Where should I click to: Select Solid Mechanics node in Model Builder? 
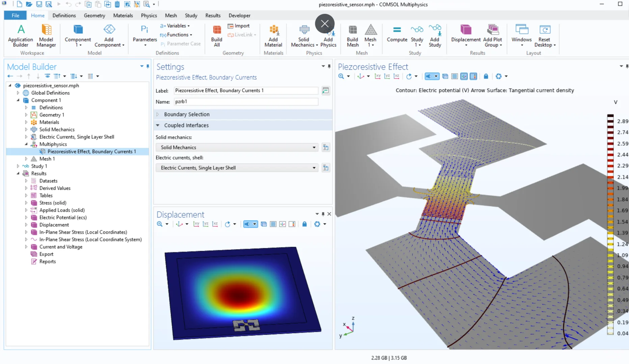pos(57,129)
